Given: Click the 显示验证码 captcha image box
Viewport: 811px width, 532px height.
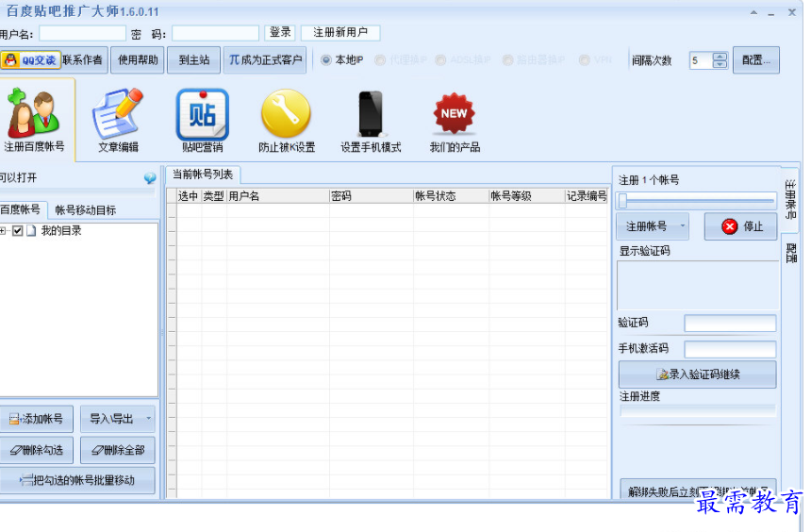Looking at the screenshot, I should click(697, 285).
